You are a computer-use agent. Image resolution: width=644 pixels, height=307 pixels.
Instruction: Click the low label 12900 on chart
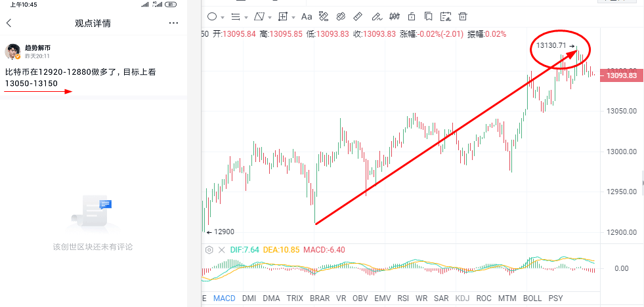pyautogui.click(x=225, y=232)
